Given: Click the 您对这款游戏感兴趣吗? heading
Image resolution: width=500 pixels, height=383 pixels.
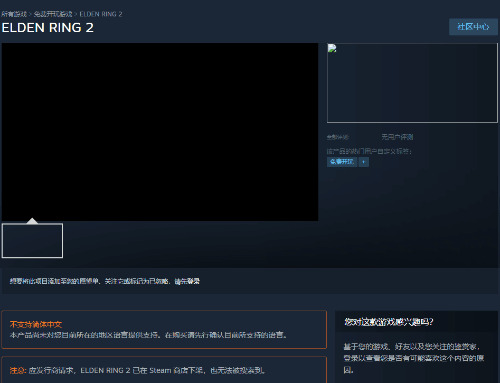Looking at the screenshot, I should point(389,322).
